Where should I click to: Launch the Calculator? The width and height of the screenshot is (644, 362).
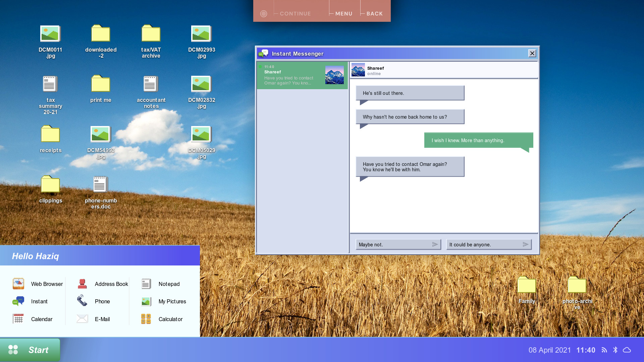(170, 319)
